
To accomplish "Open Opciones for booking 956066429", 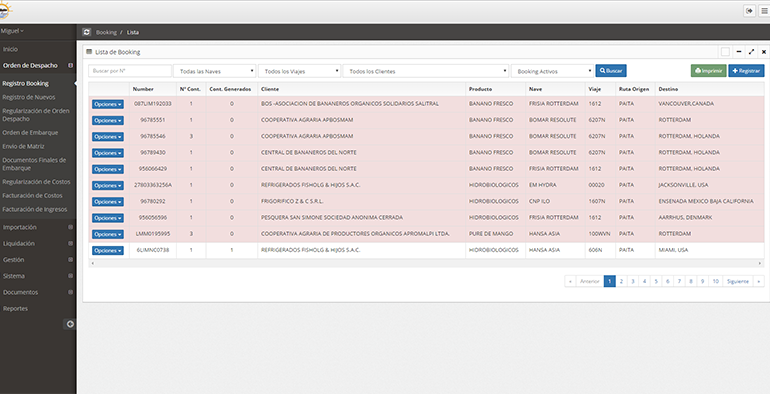I will (108, 169).
